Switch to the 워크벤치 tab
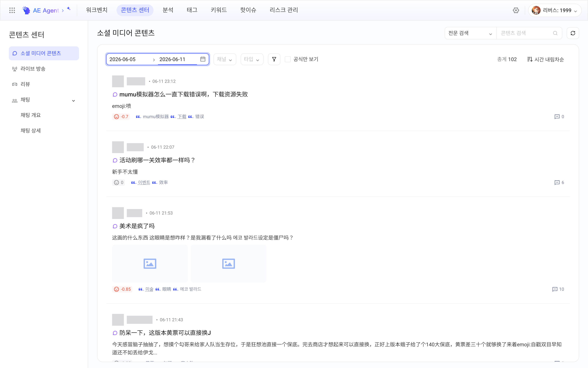 97,10
